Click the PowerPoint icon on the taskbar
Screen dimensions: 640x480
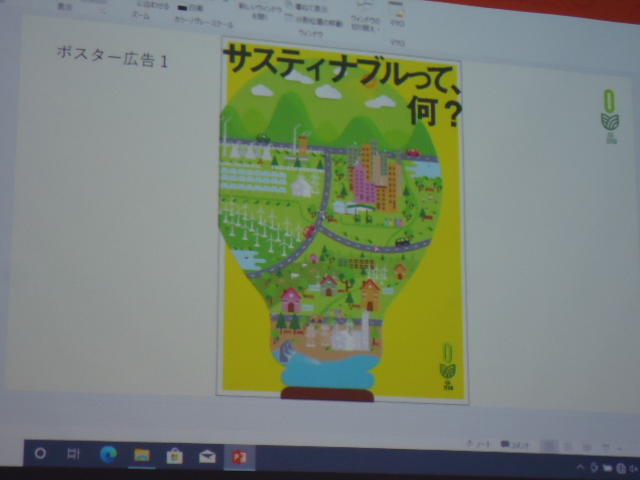click(x=239, y=457)
